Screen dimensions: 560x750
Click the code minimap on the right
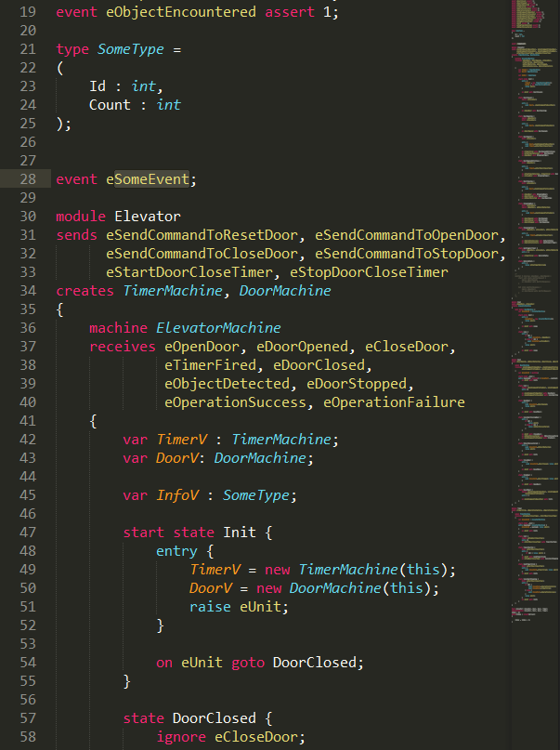click(x=534, y=279)
